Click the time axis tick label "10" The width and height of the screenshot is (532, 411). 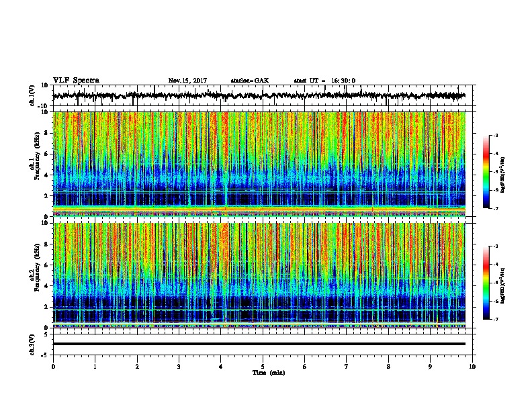click(x=472, y=367)
